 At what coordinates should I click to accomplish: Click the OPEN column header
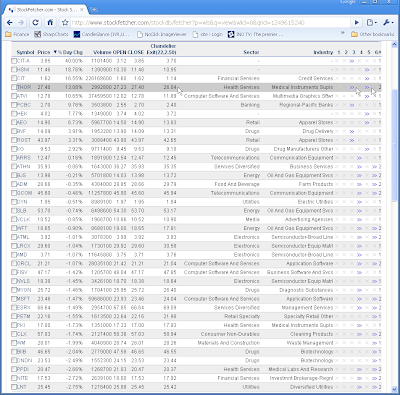pos(120,52)
